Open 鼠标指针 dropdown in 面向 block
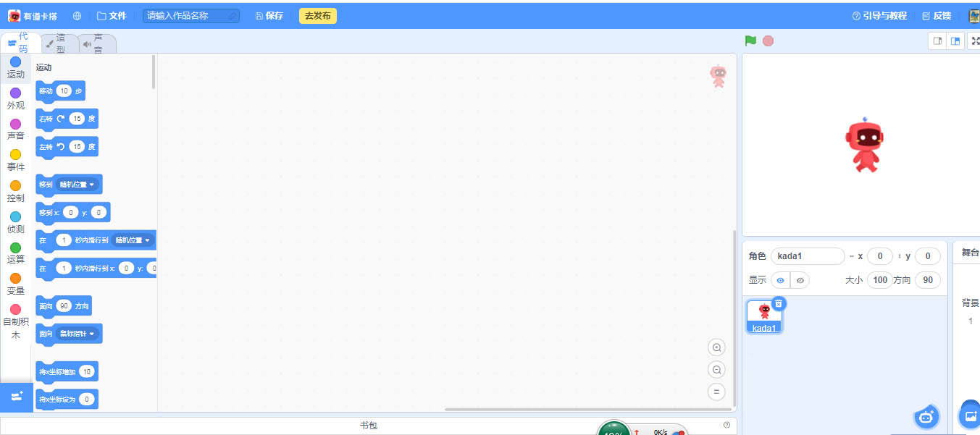Viewport: 980px width, 435px height. [x=77, y=334]
